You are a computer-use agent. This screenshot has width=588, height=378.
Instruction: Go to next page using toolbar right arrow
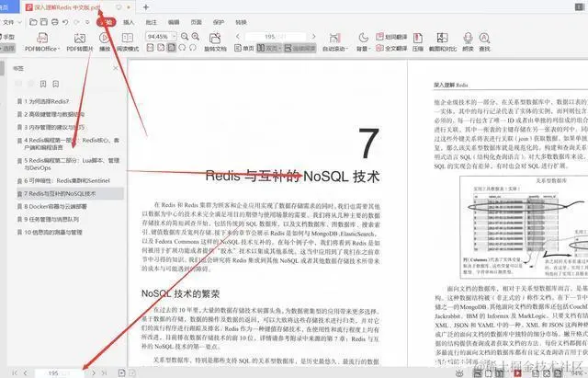(313, 37)
